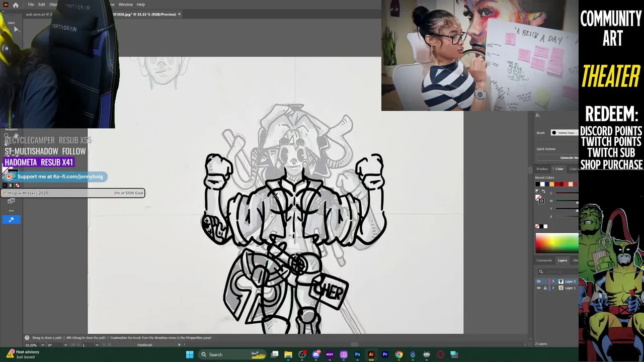Screen dimensions: 644x362
Task: Expand Layer 1 contents arrow
Action: [553, 288]
